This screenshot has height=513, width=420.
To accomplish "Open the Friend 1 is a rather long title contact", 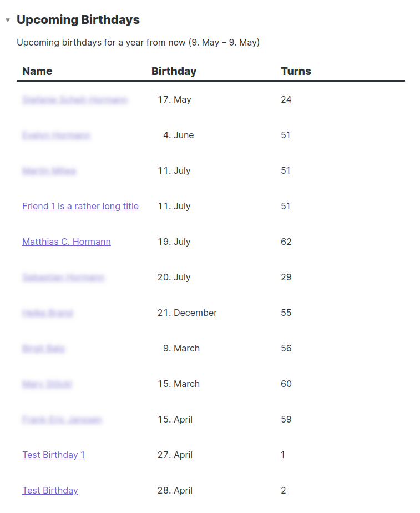I will [80, 206].
